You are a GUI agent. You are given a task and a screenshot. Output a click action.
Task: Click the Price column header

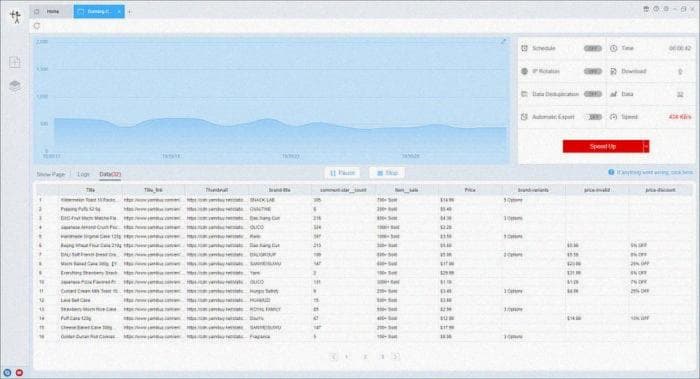(x=470, y=190)
